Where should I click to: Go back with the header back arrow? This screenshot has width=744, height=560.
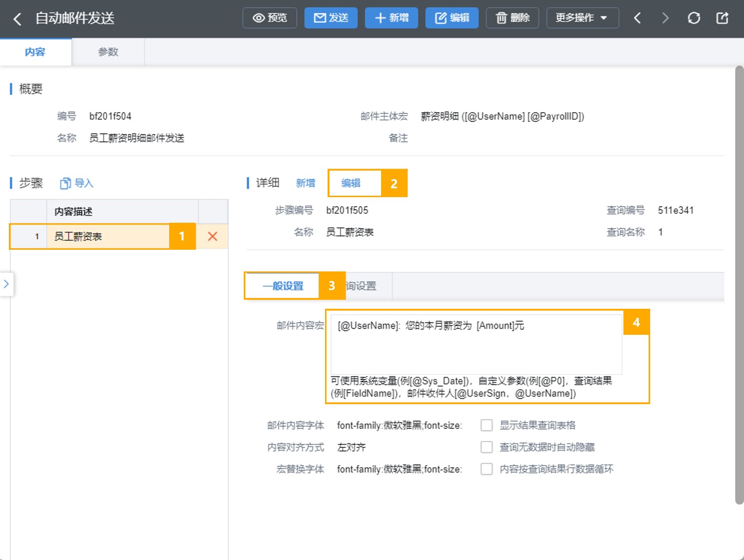(x=17, y=19)
